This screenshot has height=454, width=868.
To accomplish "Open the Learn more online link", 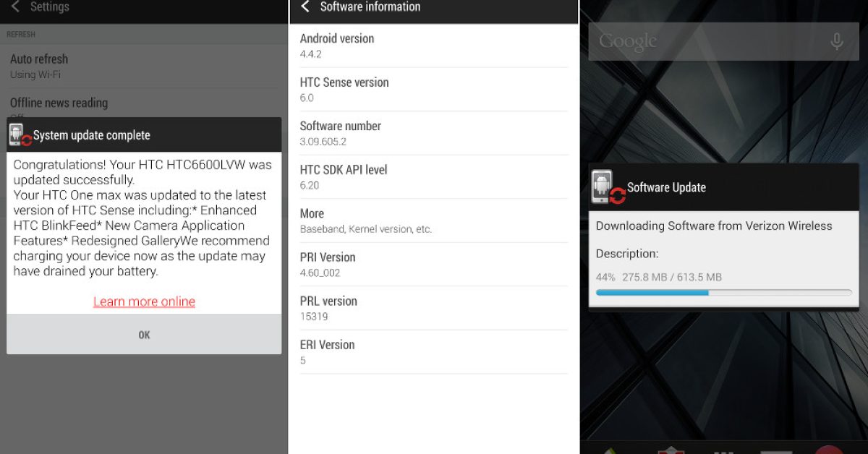I will click(144, 301).
